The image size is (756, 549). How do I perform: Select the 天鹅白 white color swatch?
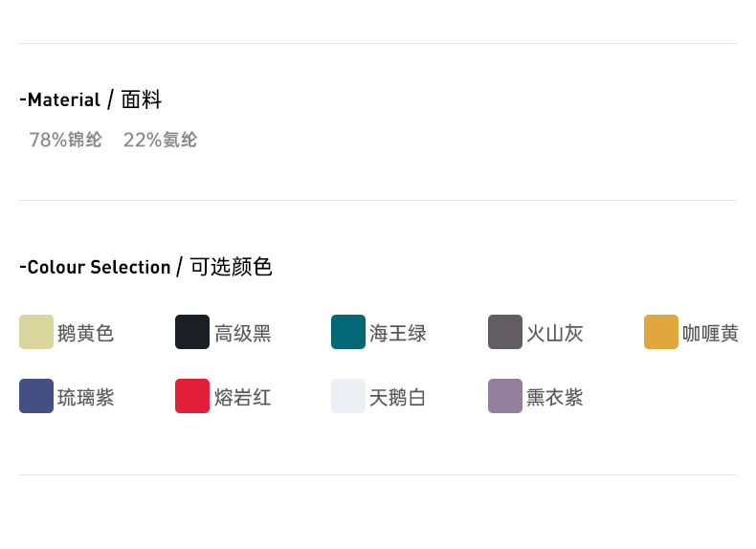[x=348, y=396]
